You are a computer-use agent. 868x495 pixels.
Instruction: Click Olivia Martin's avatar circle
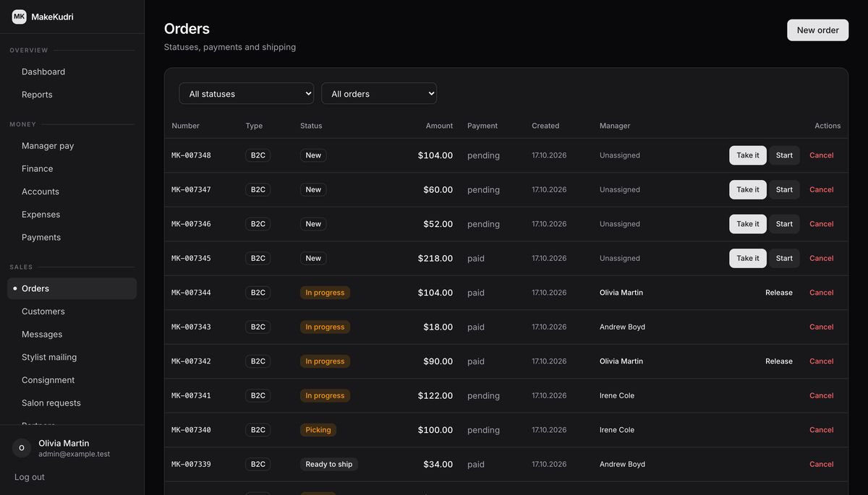tap(22, 448)
